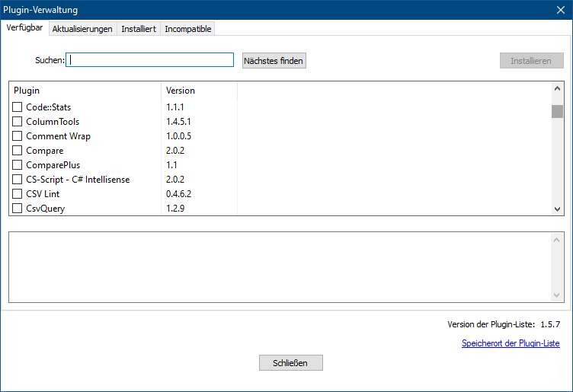Tick the CS-Script C# Intellisense checkbox
The height and width of the screenshot is (392, 573).
click(x=18, y=179)
